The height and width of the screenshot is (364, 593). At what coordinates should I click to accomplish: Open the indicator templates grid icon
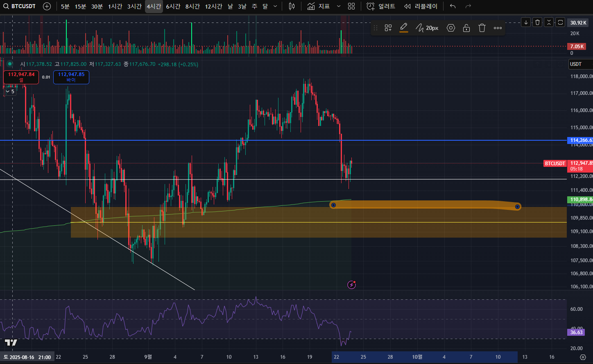click(x=351, y=7)
